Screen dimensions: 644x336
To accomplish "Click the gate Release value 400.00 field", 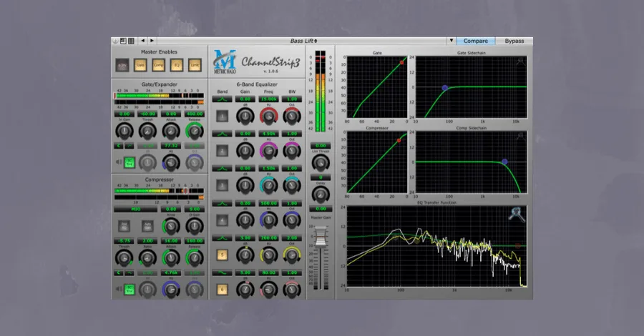I will click(195, 114).
